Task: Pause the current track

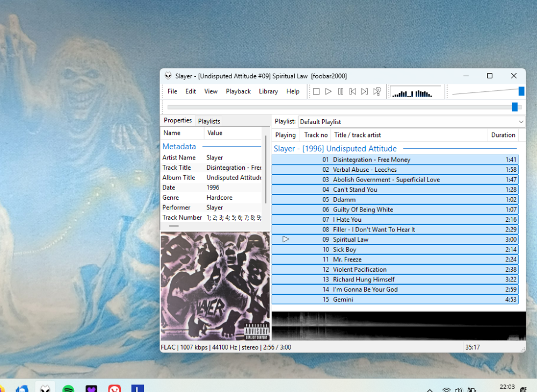Action: pos(340,92)
